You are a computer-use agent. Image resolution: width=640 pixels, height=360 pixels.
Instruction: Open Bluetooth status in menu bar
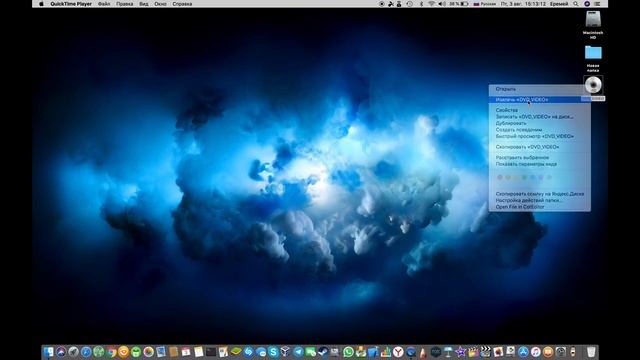coord(422,4)
